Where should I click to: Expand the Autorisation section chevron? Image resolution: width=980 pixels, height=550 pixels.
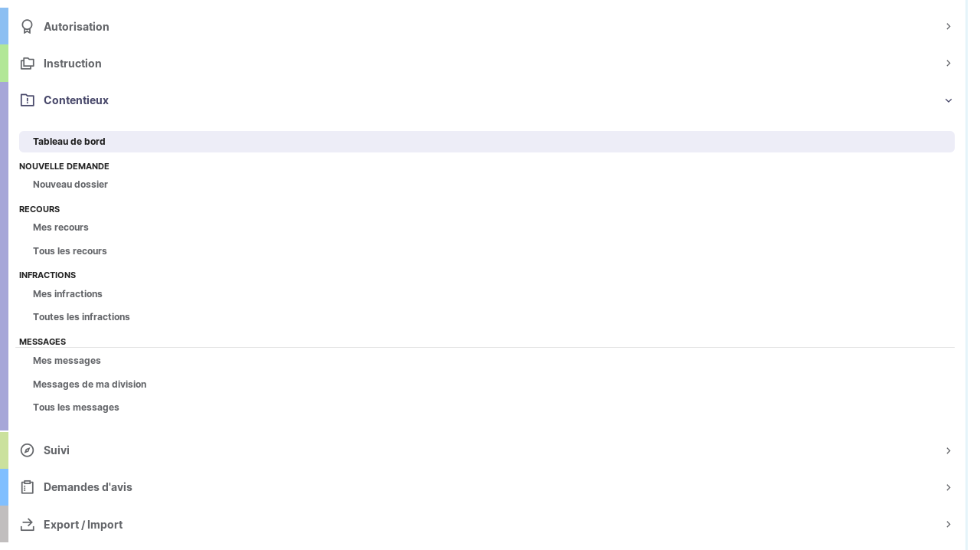pos(948,27)
